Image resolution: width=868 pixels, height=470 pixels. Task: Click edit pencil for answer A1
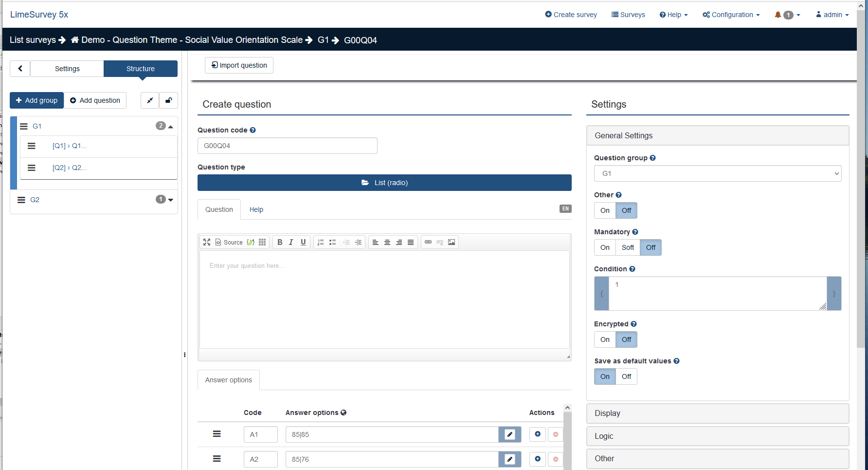509,434
